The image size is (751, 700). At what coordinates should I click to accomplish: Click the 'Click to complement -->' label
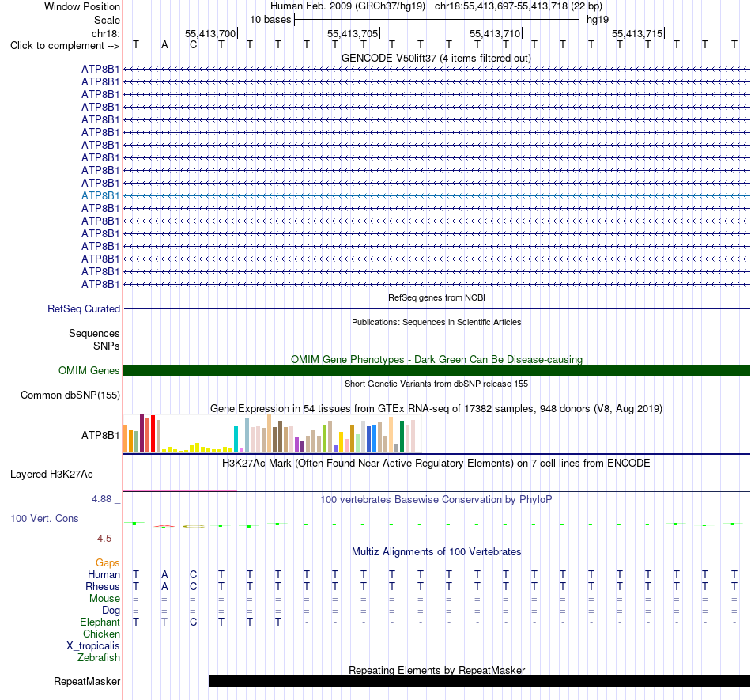(x=65, y=46)
